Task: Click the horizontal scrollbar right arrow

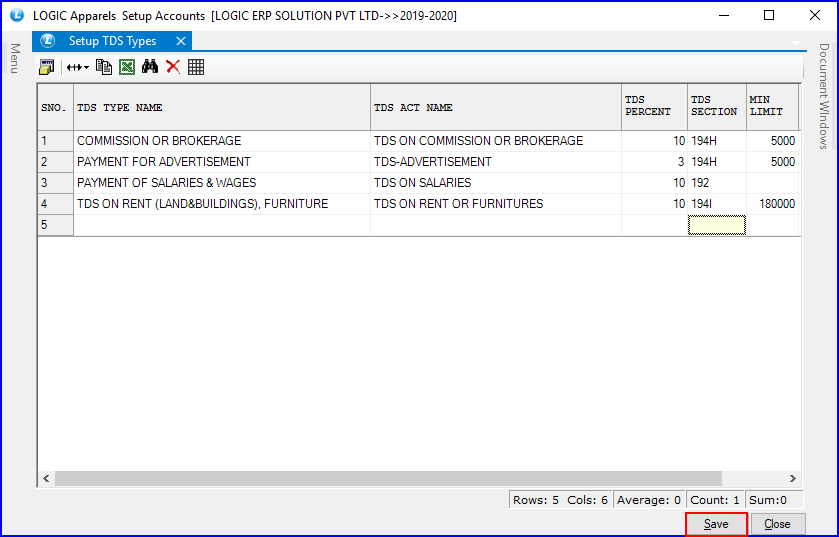Action: pos(792,478)
